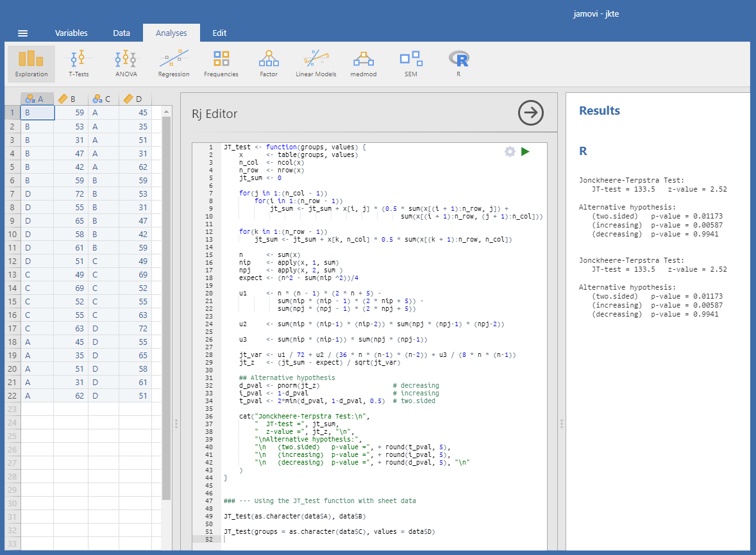Open the Frequencies analyses menu
The width and height of the screenshot is (756, 555).
point(221,64)
